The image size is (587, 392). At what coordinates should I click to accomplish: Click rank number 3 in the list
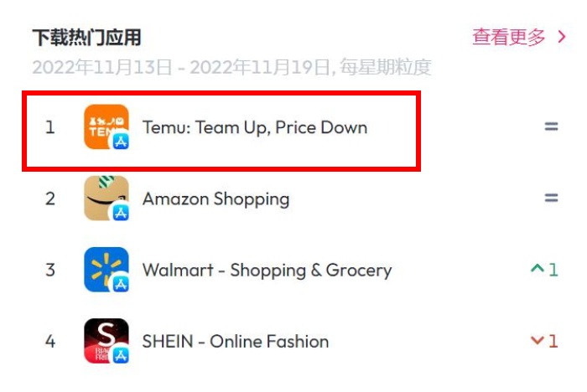tap(50, 270)
